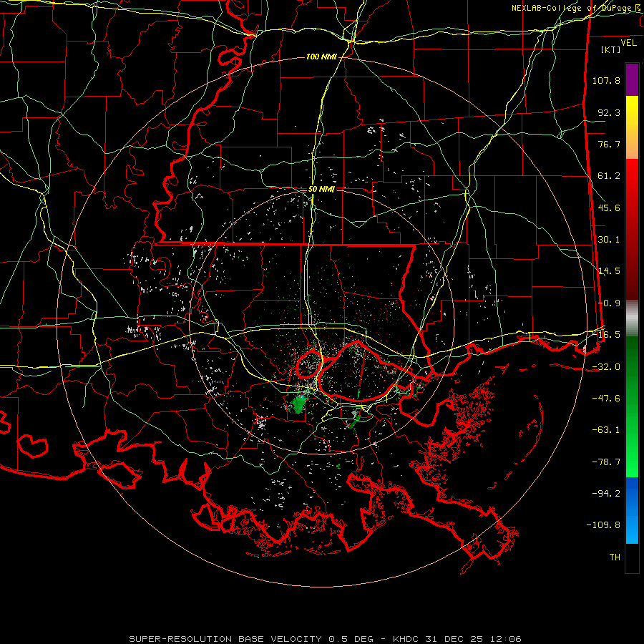Screen dimensions: 644x644
Task: Click the 45.6 legend value
Action: click(609, 208)
